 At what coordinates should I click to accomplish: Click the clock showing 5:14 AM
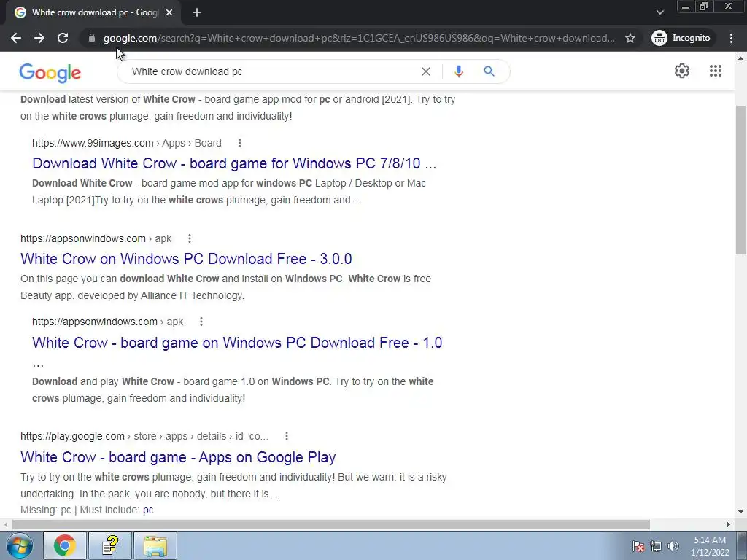(x=710, y=546)
